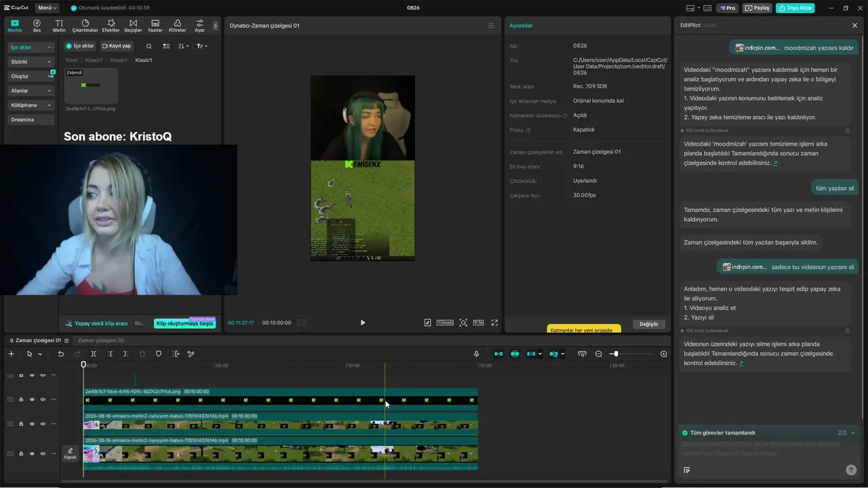Expand the Kütüphane sidebar section
The width and height of the screenshot is (868, 488).
[31, 105]
